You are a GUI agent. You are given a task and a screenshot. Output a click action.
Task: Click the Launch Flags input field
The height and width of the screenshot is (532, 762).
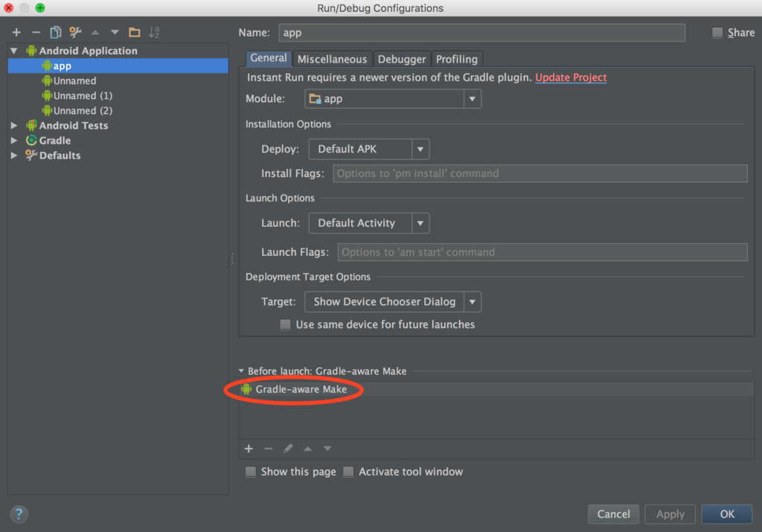click(x=542, y=252)
